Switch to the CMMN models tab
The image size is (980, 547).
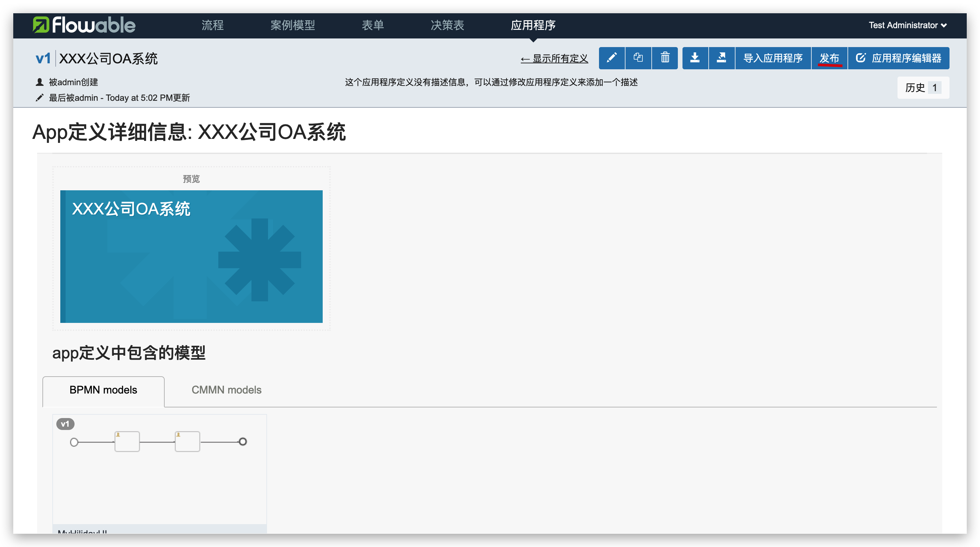(227, 390)
